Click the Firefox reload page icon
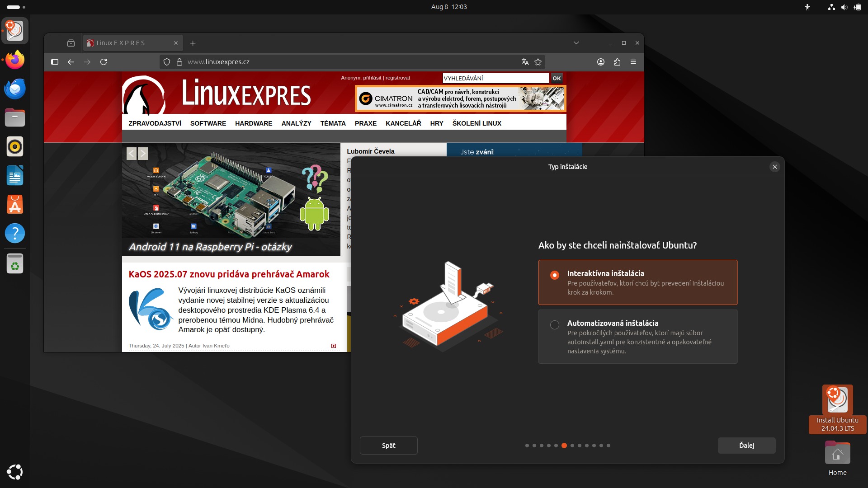The image size is (868, 488). [x=104, y=62]
